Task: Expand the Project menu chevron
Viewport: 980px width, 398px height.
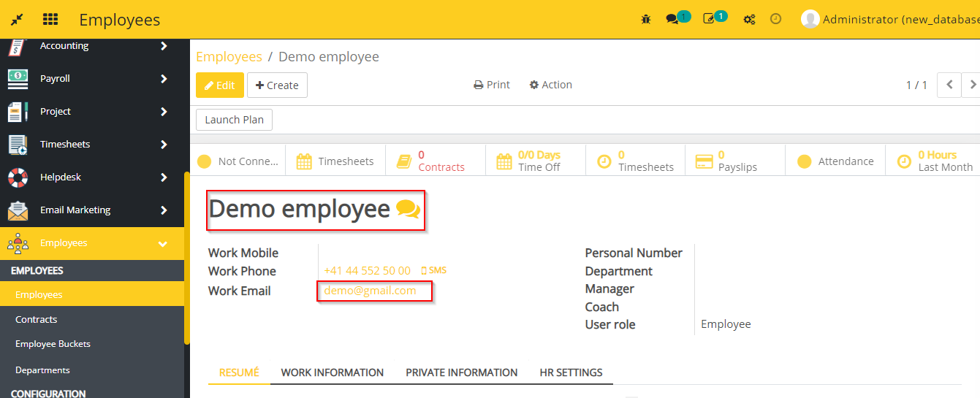Action: pos(164,112)
